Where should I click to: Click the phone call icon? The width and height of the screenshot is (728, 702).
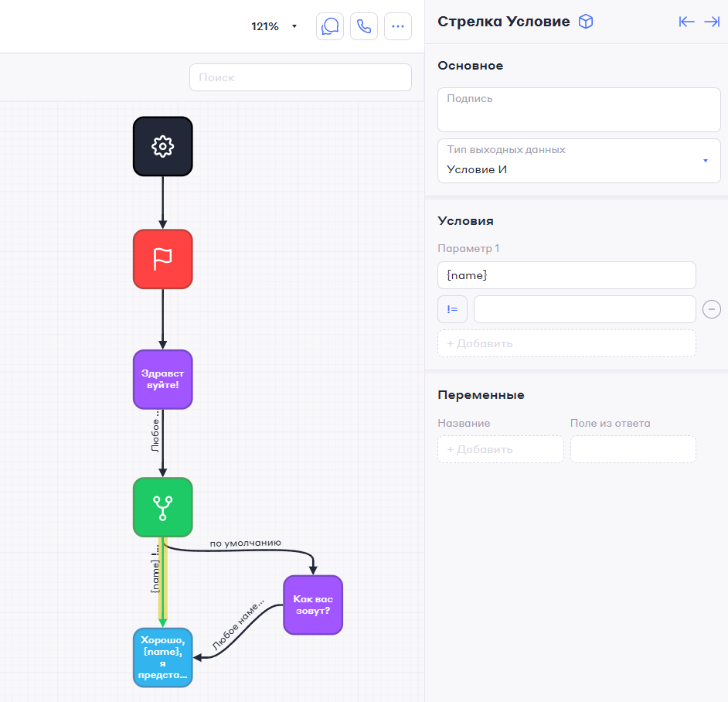(364, 26)
